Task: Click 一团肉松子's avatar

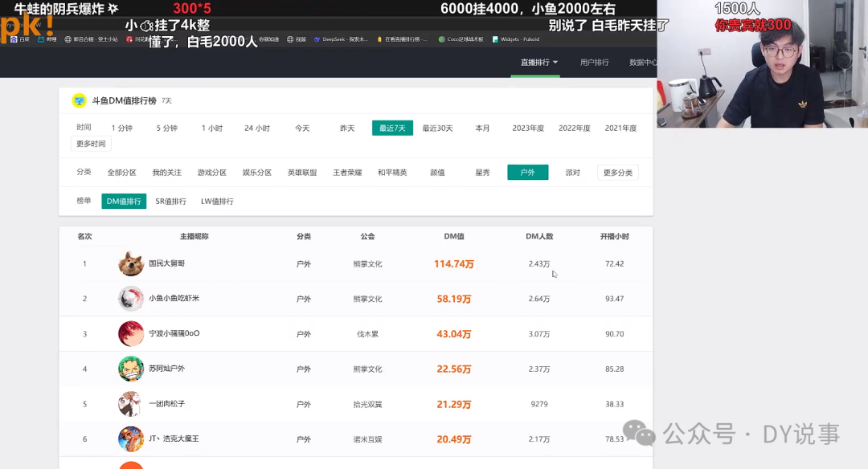Action: click(131, 404)
